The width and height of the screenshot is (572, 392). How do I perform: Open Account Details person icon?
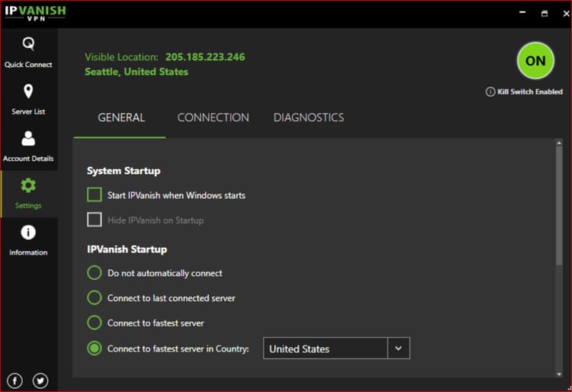pyautogui.click(x=28, y=139)
